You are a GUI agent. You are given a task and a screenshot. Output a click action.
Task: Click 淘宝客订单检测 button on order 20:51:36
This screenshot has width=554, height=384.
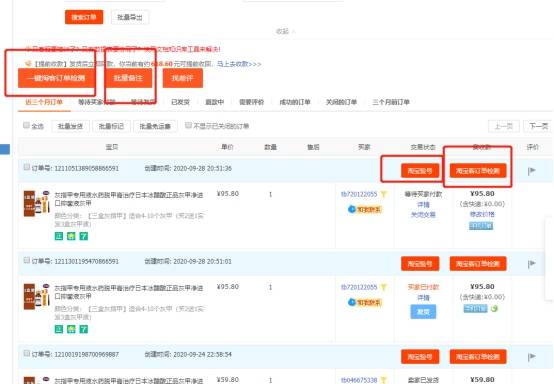coord(478,171)
